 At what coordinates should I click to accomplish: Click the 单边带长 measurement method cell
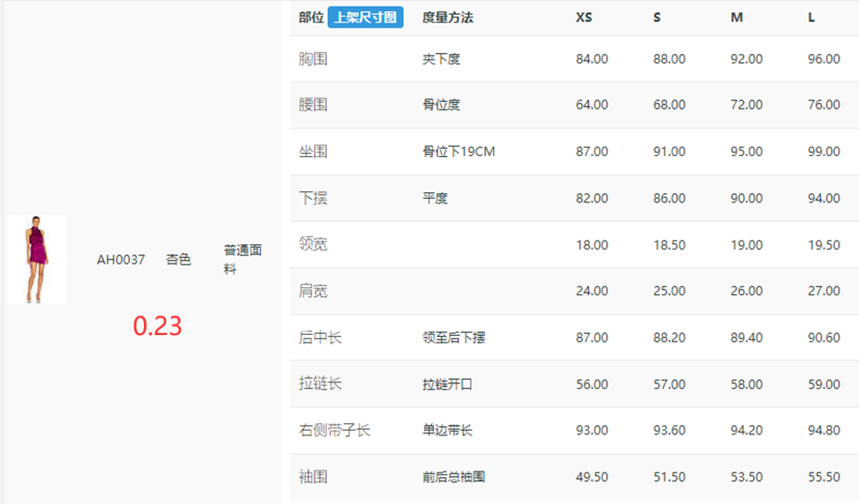[447, 430]
